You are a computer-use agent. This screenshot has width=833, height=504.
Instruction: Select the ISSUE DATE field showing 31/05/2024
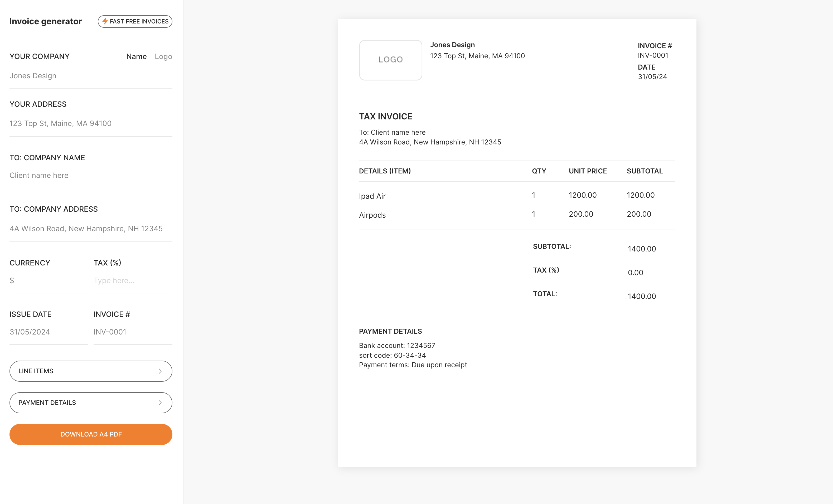point(48,332)
